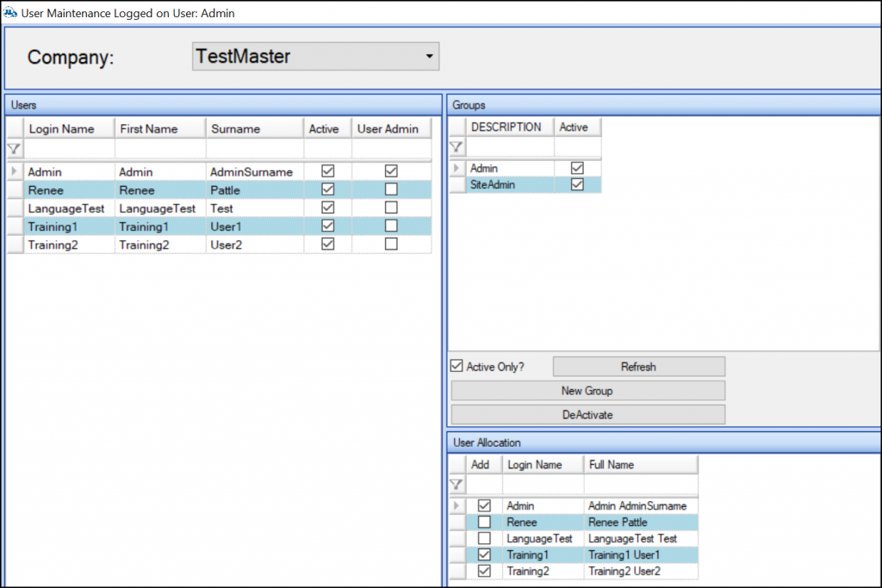Viewport: 882px width, 588px height.
Task: Click the row arrow next to Admin group
Action: [x=457, y=168]
